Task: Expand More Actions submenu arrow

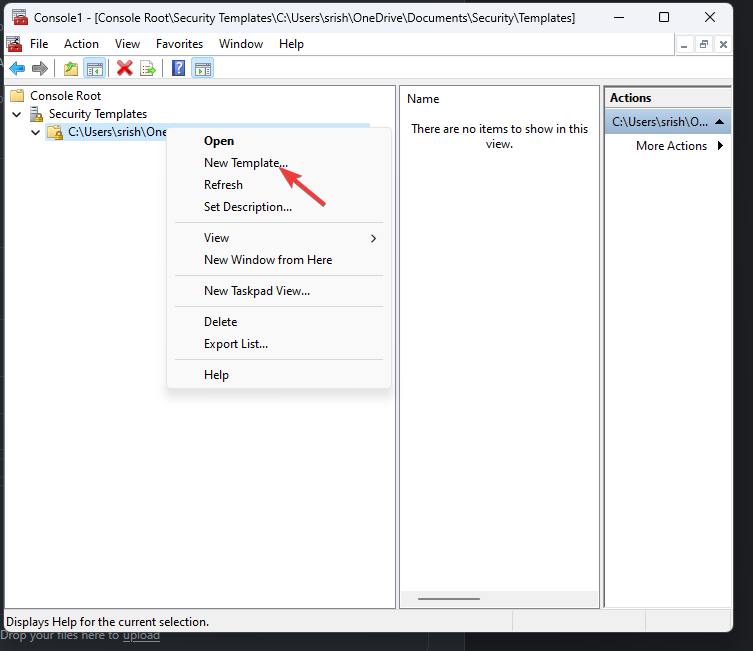Action: (720, 145)
